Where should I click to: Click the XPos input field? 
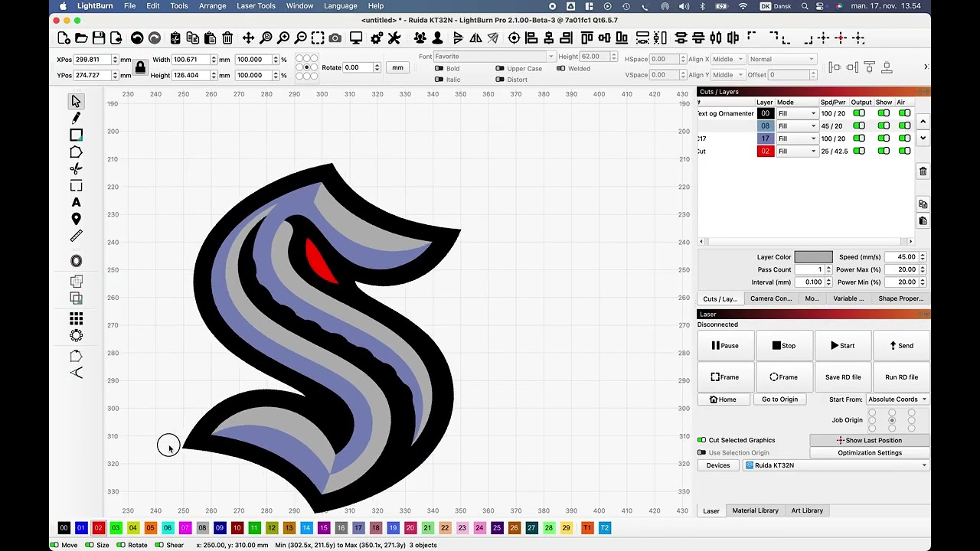93,60
